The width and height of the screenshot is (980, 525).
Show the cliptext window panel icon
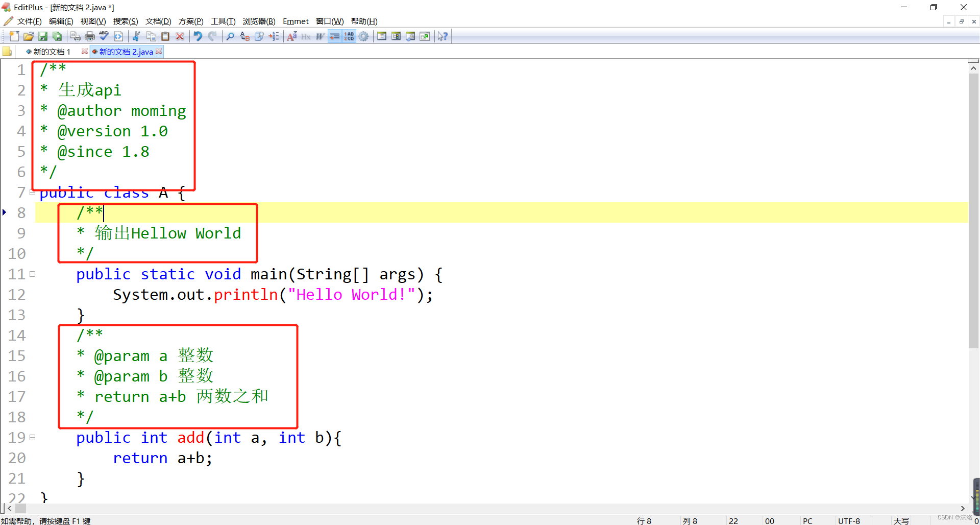click(x=382, y=36)
